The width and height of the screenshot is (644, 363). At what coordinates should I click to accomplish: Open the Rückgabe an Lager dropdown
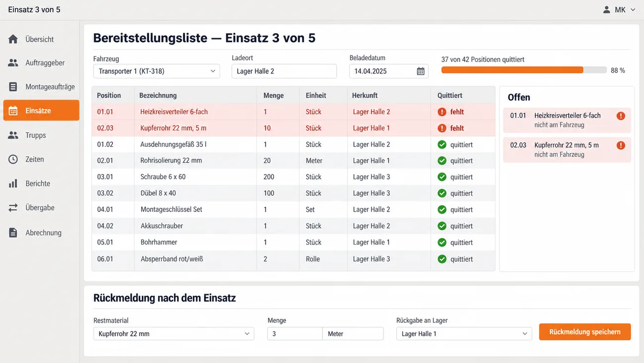click(x=464, y=334)
